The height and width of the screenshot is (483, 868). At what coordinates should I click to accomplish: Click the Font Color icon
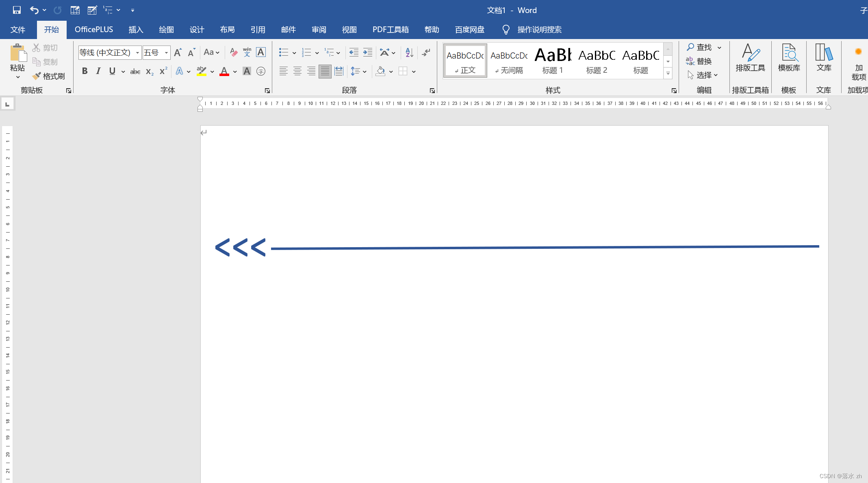click(x=224, y=71)
